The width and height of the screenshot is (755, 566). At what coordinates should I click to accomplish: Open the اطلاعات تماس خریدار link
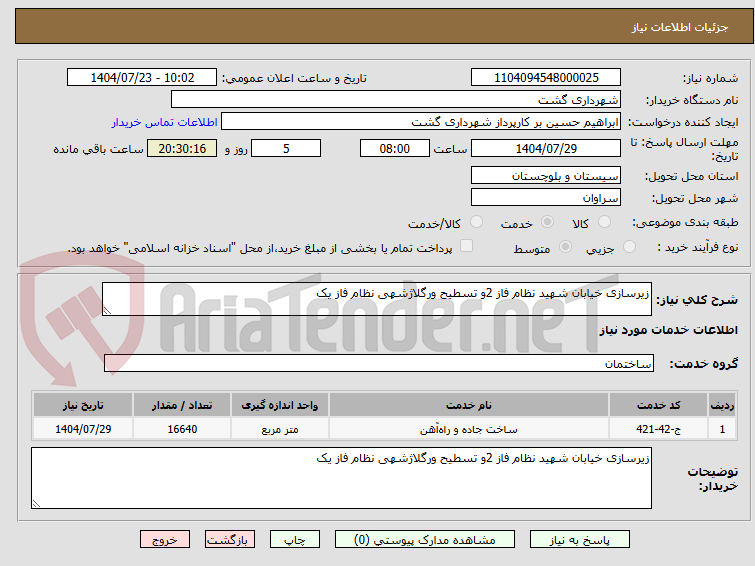click(x=165, y=122)
